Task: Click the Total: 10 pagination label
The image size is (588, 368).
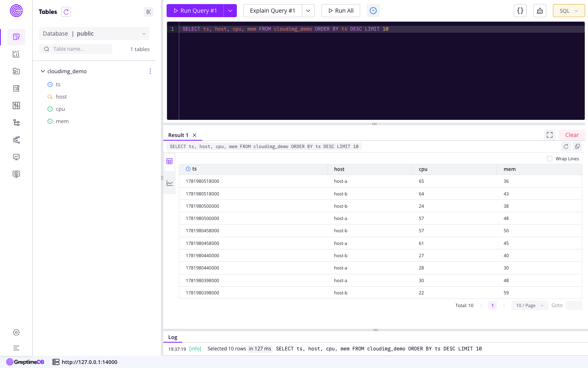Action: pyautogui.click(x=464, y=305)
